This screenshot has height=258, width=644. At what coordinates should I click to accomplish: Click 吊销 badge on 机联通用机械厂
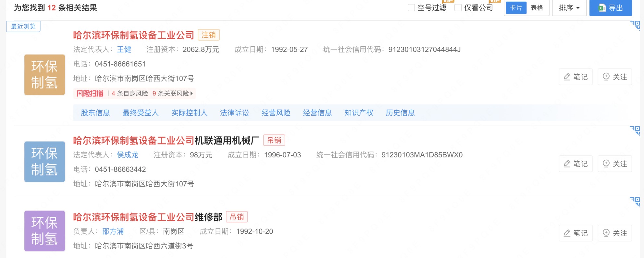tap(274, 140)
